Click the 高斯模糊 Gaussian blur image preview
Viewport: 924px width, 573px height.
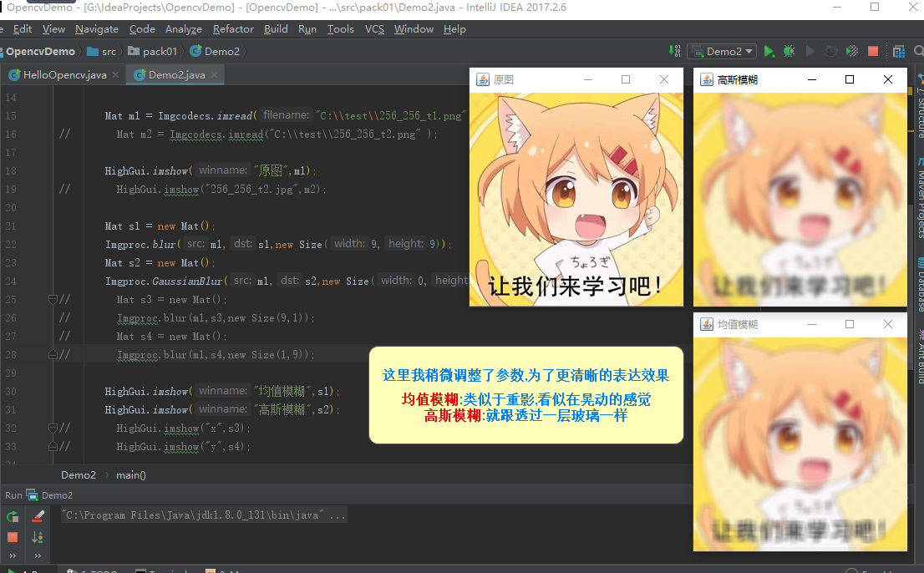(x=800, y=200)
